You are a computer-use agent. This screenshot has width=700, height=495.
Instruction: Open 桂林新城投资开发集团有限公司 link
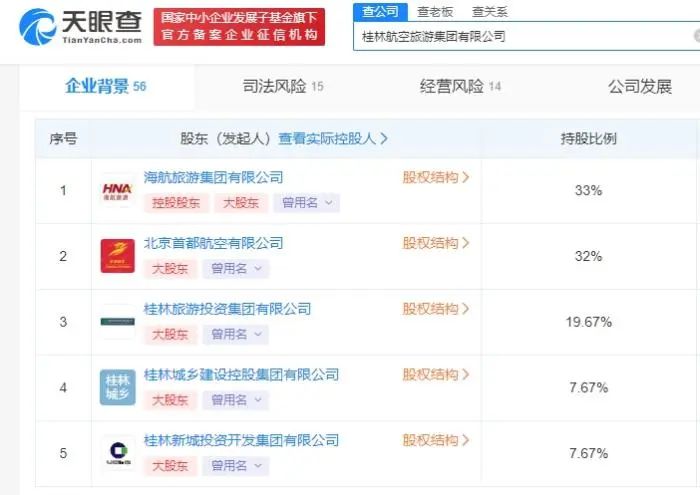(x=241, y=440)
